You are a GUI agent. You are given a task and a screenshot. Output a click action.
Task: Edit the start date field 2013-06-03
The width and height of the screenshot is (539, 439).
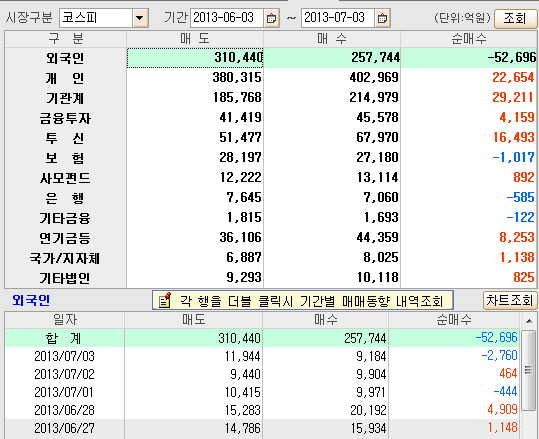tap(227, 18)
